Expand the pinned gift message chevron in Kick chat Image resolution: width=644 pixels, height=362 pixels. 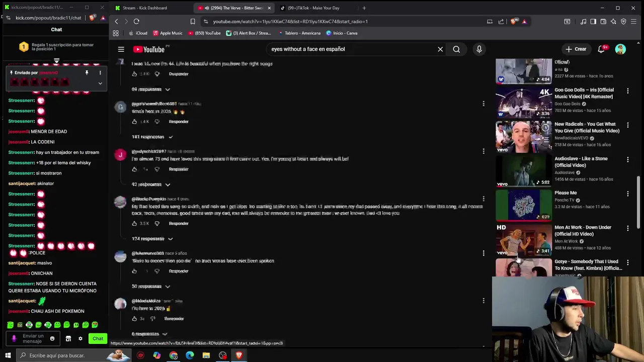[100, 83]
